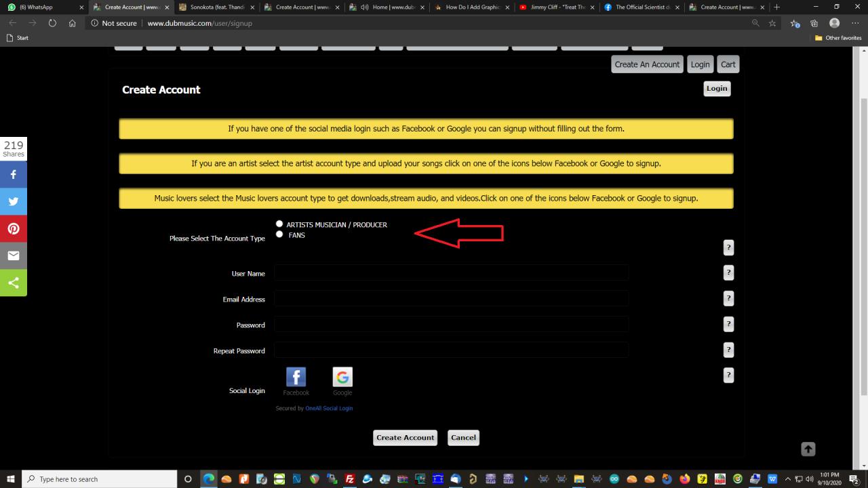This screenshot has height=488, width=868.
Task: Focus the User Name input field
Action: coord(452,272)
